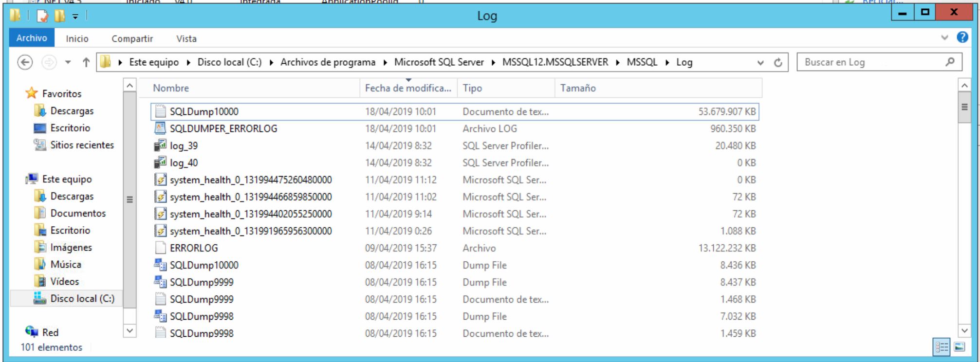The width and height of the screenshot is (980, 362).
Task: Click the Back navigation arrow
Action: point(25,62)
